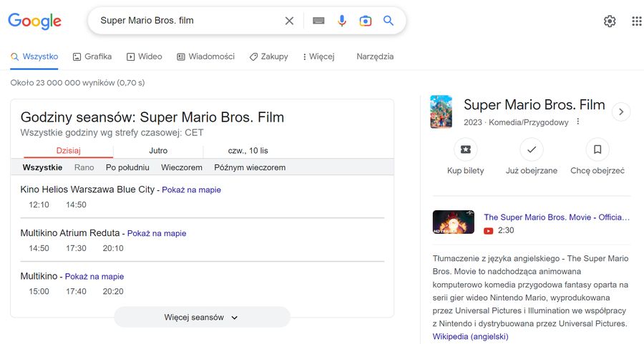
Task: Expand knowledge panel with right chevron
Action: click(x=621, y=112)
